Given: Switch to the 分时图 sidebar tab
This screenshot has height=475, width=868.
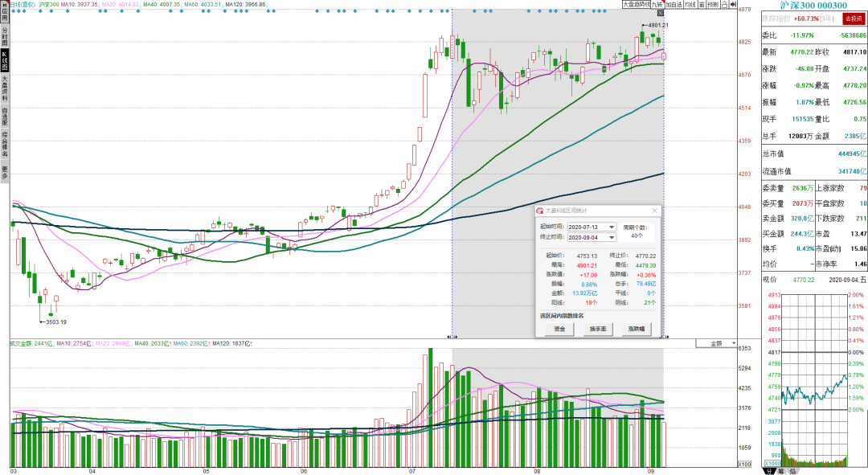Looking at the screenshot, I should coord(5,37).
